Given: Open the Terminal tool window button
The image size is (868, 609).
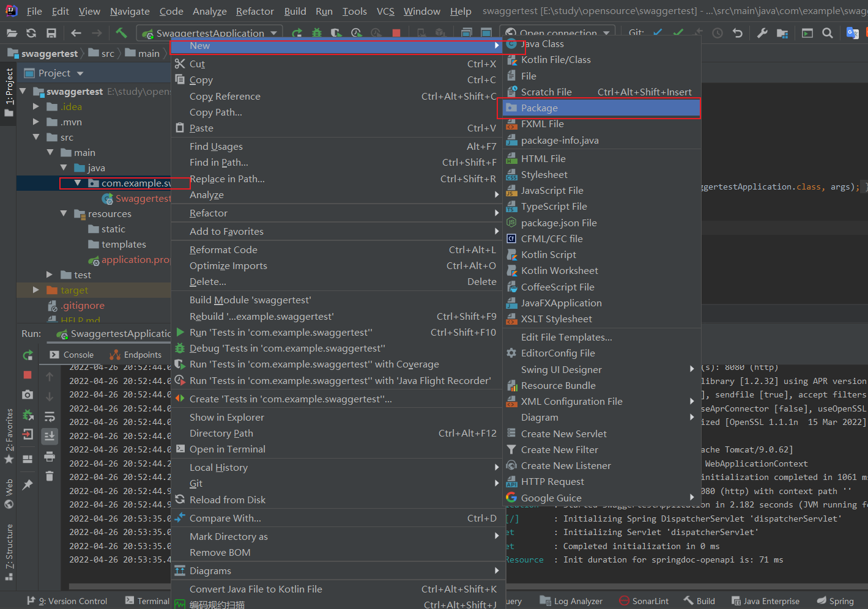Looking at the screenshot, I should pyautogui.click(x=147, y=601).
